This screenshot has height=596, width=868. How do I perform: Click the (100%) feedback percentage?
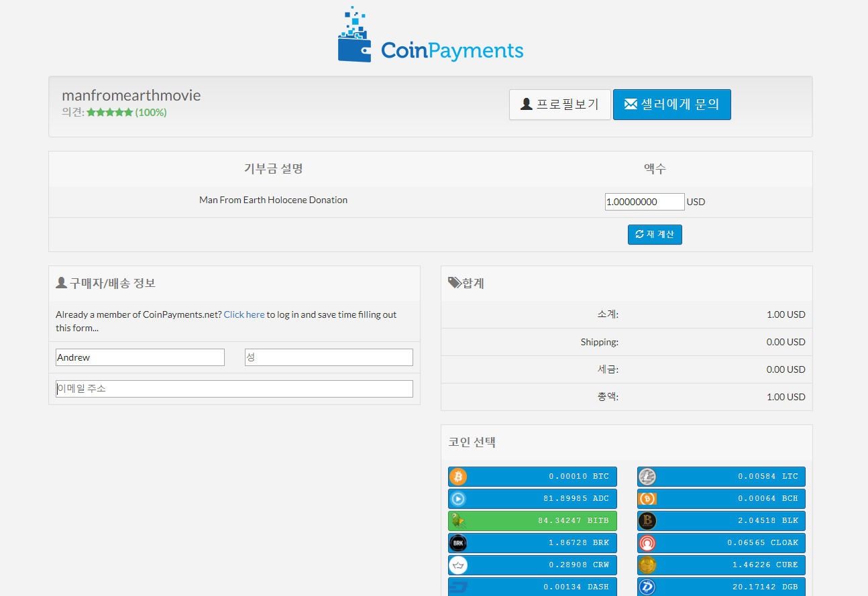click(x=151, y=113)
